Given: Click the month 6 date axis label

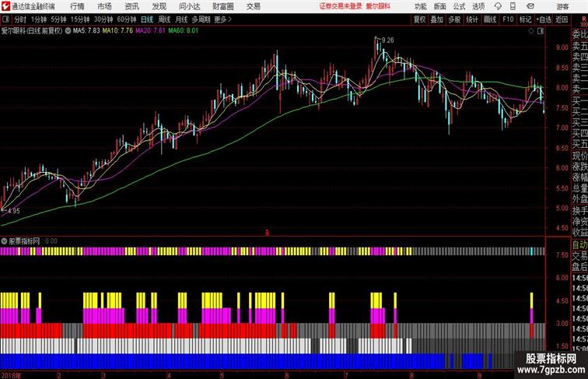Looking at the screenshot, I should click(287, 375).
